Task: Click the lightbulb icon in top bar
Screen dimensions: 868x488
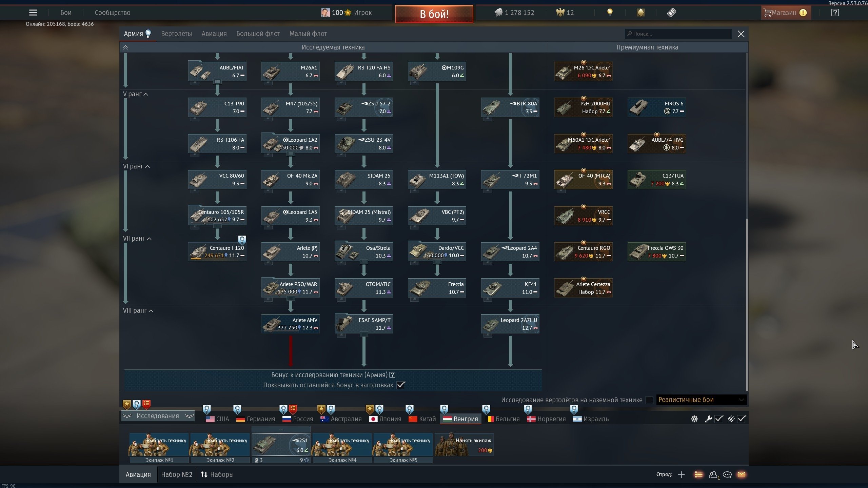Action: tap(610, 13)
